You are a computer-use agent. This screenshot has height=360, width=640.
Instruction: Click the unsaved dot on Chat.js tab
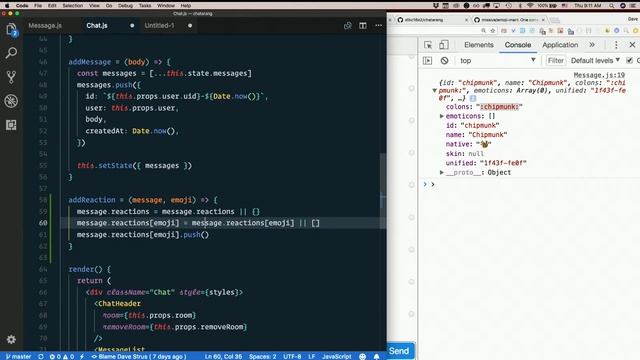[132, 26]
